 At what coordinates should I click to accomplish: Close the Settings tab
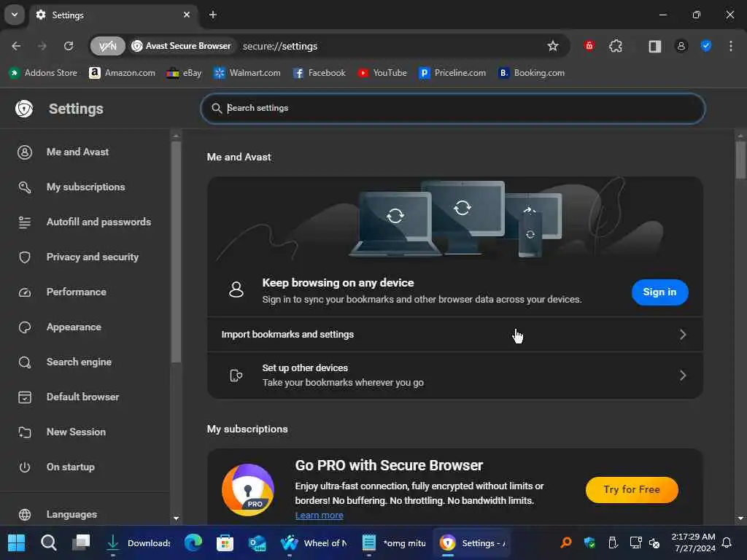point(187,15)
